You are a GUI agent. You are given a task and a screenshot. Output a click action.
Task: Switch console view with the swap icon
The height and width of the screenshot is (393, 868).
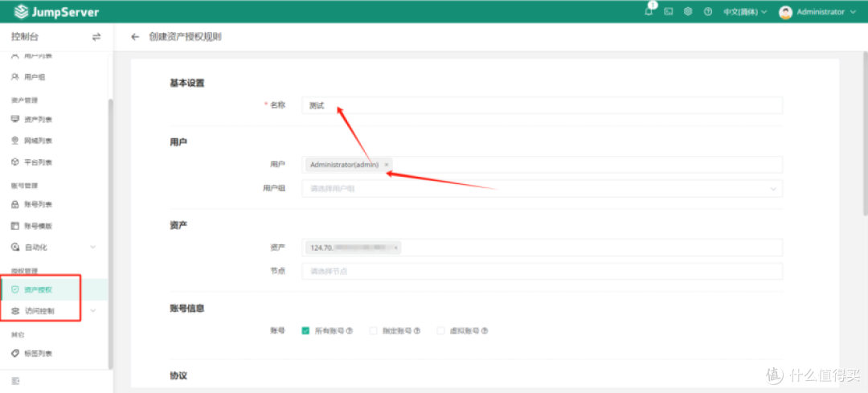96,37
